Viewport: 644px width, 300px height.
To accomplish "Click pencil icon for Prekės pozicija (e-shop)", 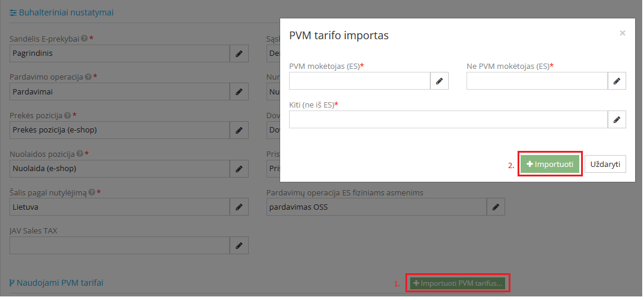I will [x=239, y=130].
